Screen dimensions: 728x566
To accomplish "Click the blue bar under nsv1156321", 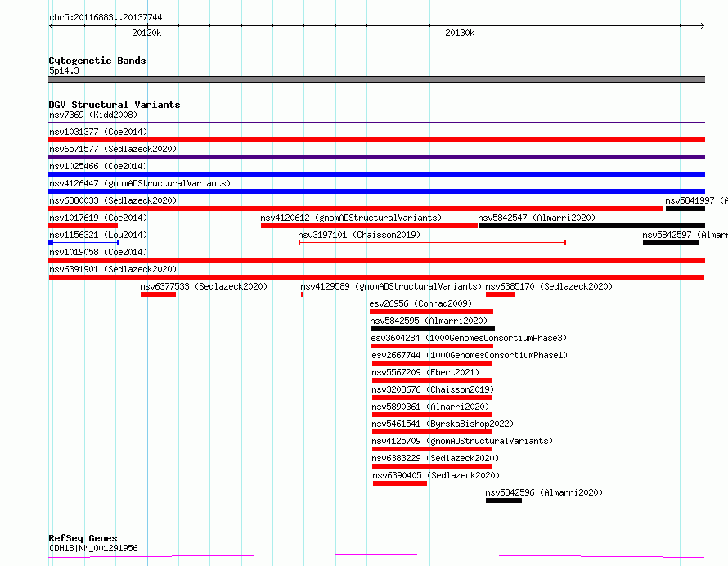I will (83, 243).
